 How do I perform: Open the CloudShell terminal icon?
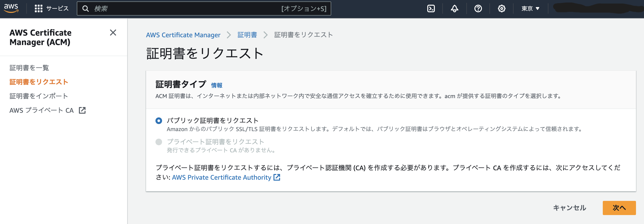point(431,9)
